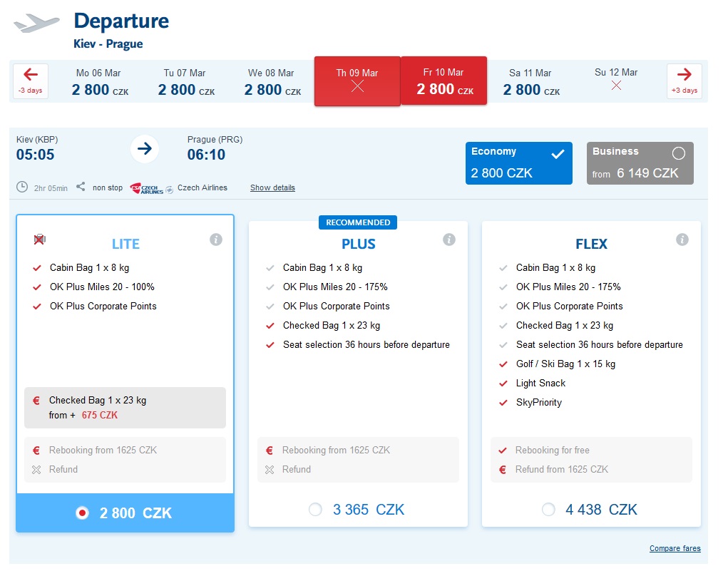Screen dimensions: 728x571
Task: Select the PLUS fare 3 365 CZK radio
Action: (x=315, y=510)
